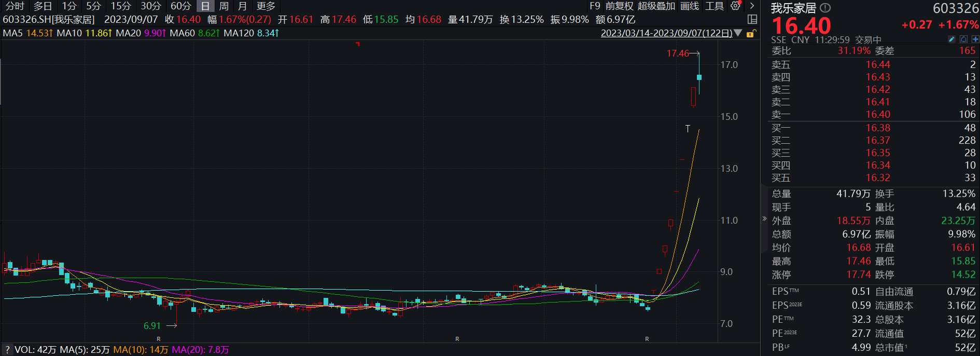
Task: Toggle the date range lock icon
Action: coord(751,33)
